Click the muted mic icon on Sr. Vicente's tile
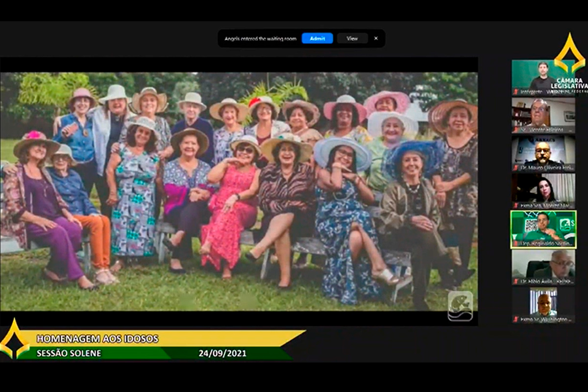 [x=515, y=130]
